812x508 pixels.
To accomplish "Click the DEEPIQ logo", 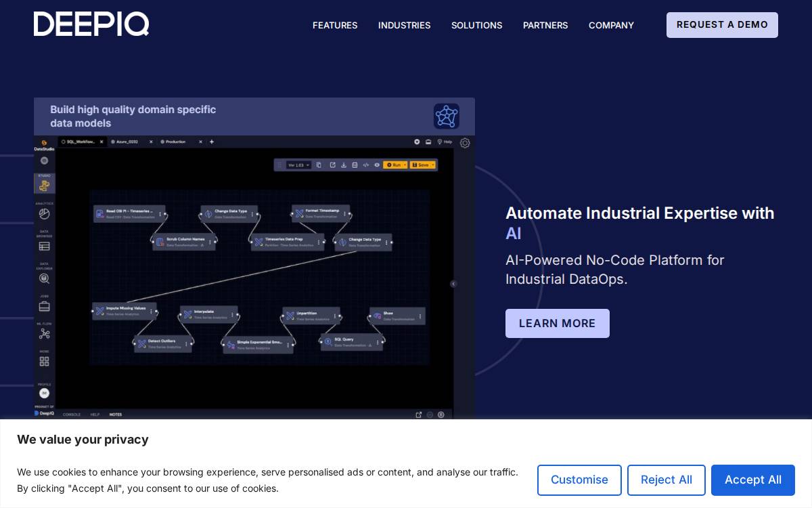I will pyautogui.click(x=91, y=24).
